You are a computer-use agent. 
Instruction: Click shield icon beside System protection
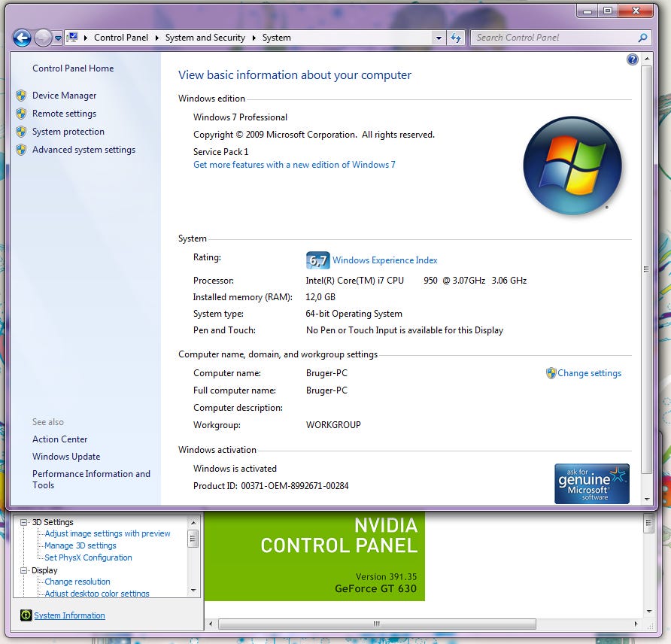pos(21,132)
